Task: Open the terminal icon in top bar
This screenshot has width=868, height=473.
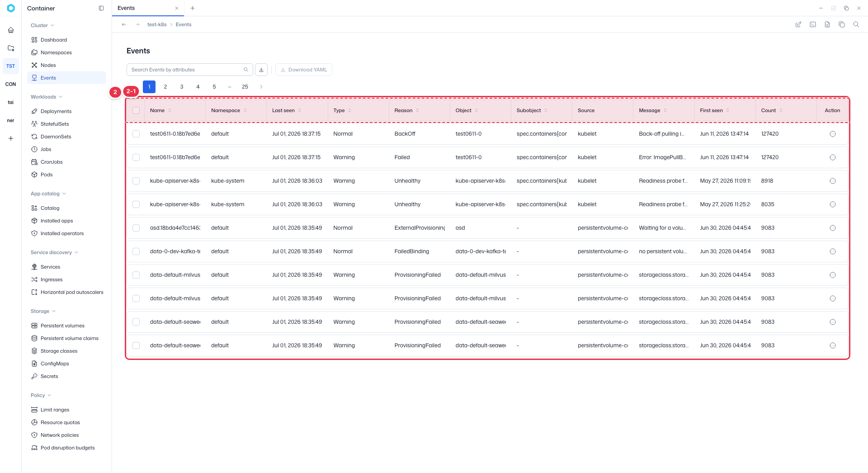Action: [x=813, y=24]
